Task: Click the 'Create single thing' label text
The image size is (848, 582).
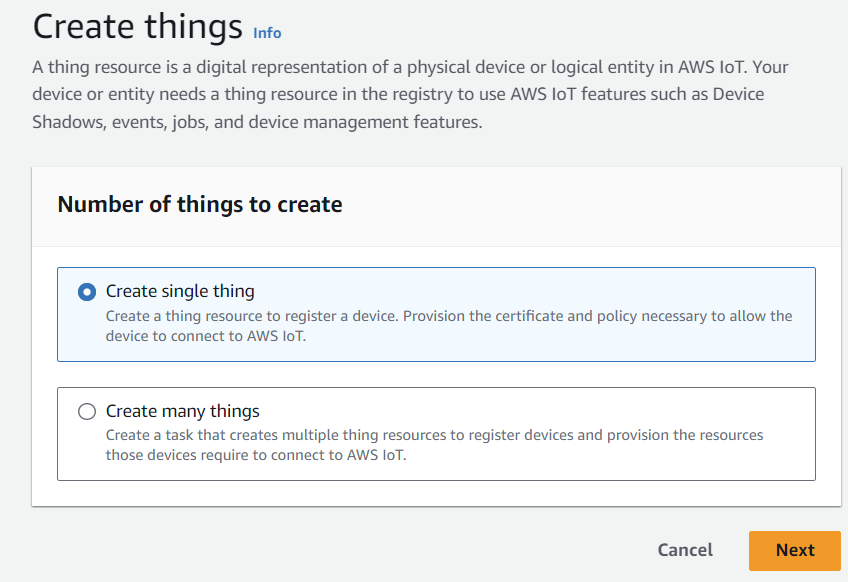Action: 180,292
